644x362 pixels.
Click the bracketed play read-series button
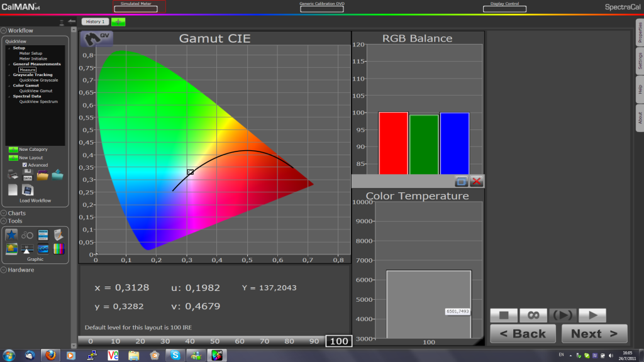click(563, 315)
